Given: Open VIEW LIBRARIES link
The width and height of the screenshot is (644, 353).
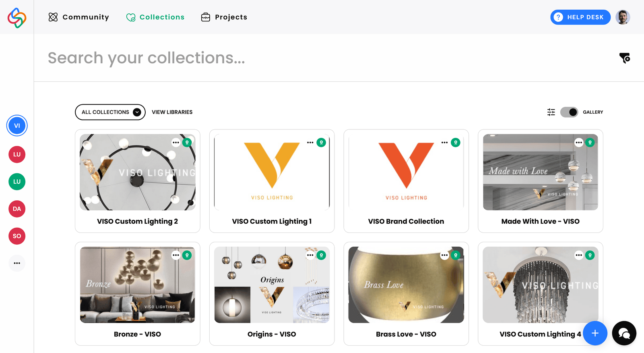Looking at the screenshot, I should pyautogui.click(x=172, y=112).
